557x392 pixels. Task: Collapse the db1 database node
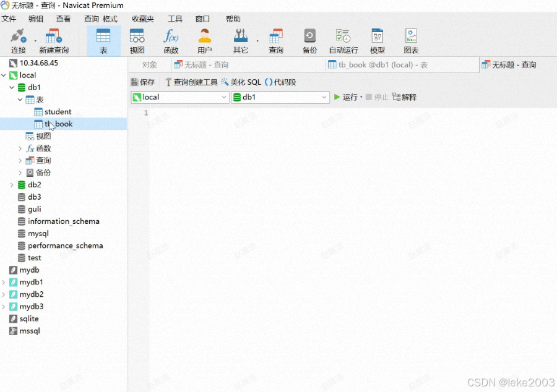(x=12, y=87)
